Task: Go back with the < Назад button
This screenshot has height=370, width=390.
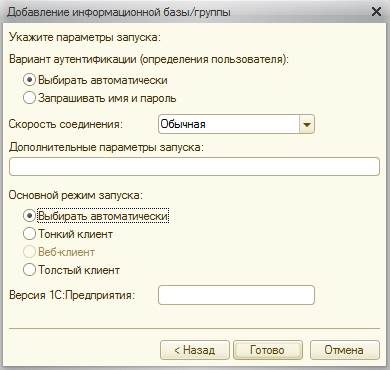Action: coord(195,350)
